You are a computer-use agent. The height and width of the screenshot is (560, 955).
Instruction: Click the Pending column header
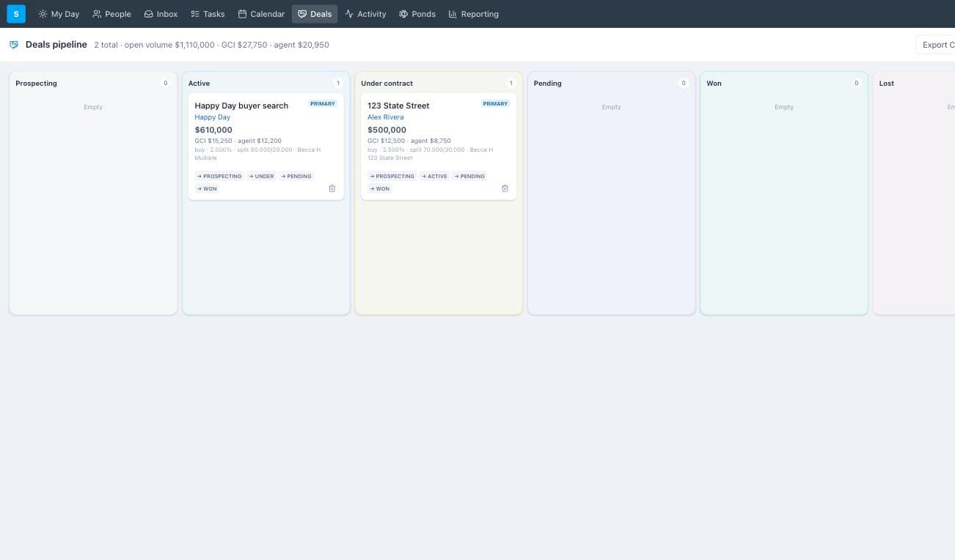point(547,84)
